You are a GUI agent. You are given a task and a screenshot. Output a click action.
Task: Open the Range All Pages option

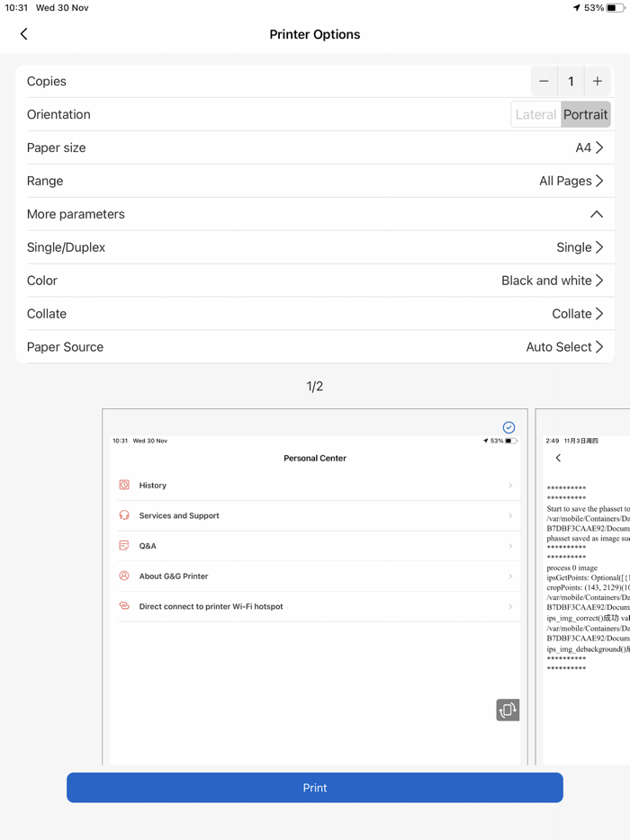point(315,181)
